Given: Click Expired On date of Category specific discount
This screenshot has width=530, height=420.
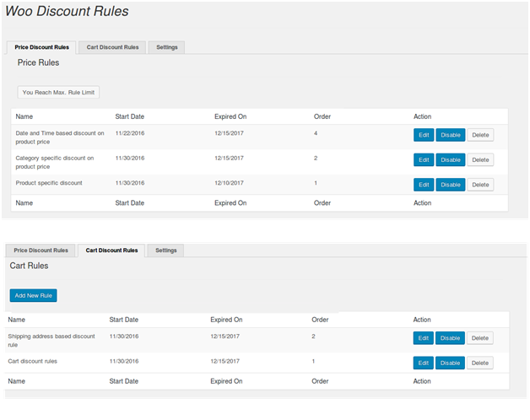Looking at the screenshot, I should pos(229,159).
